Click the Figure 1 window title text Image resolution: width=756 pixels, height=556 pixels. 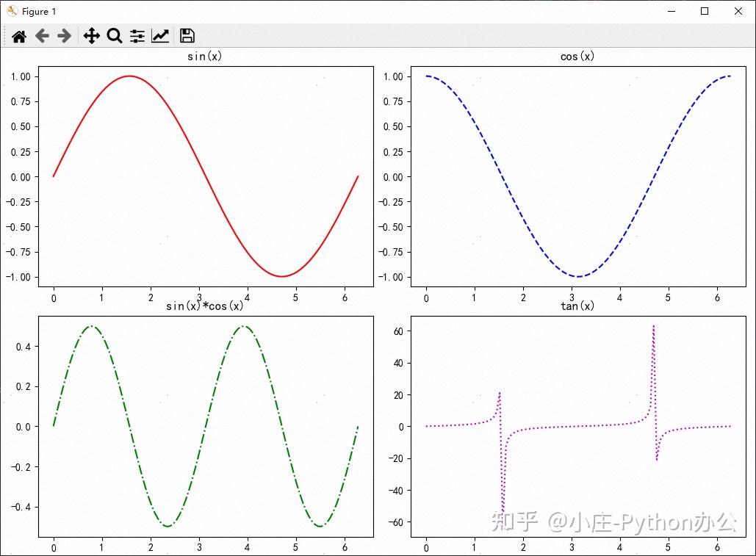tap(39, 11)
